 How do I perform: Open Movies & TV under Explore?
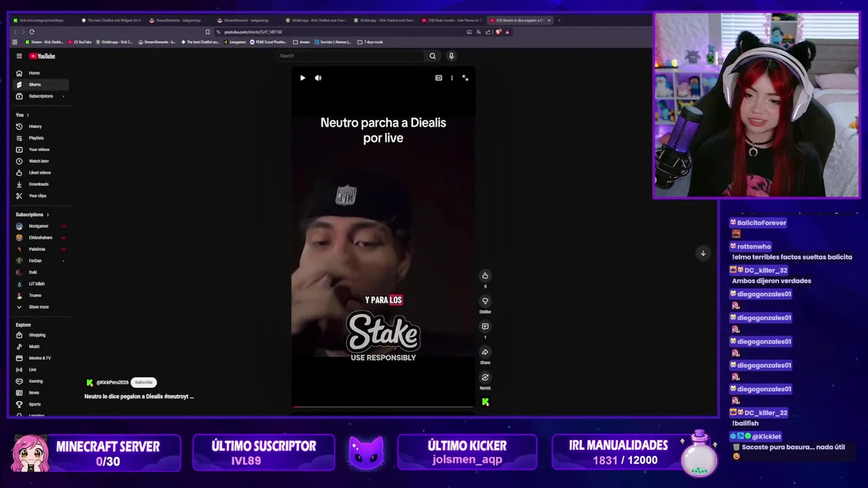[x=40, y=359]
